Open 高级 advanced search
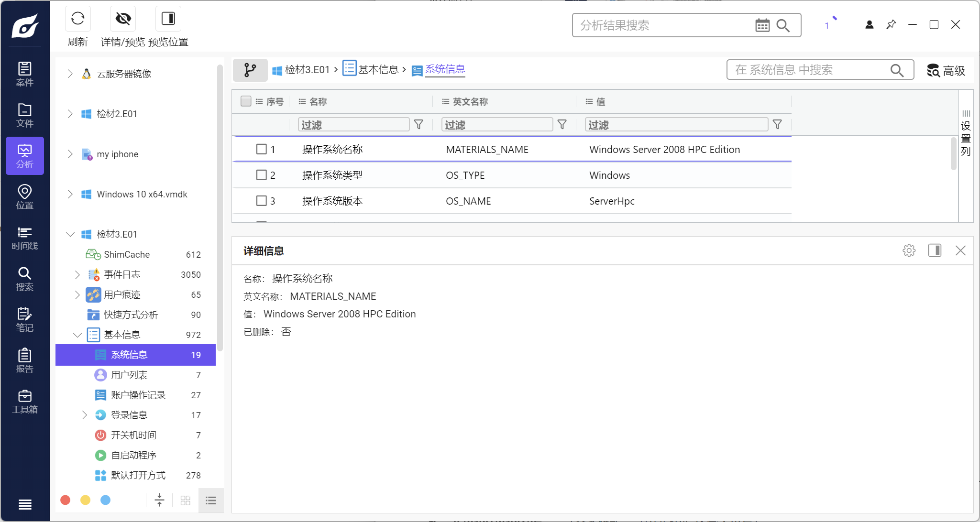Image resolution: width=980 pixels, height=522 pixels. coord(946,70)
